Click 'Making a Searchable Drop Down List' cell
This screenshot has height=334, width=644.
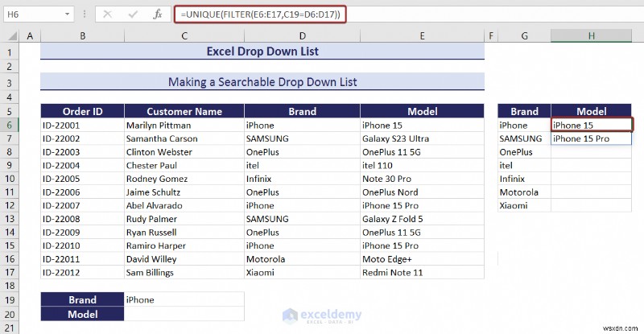[x=262, y=82]
